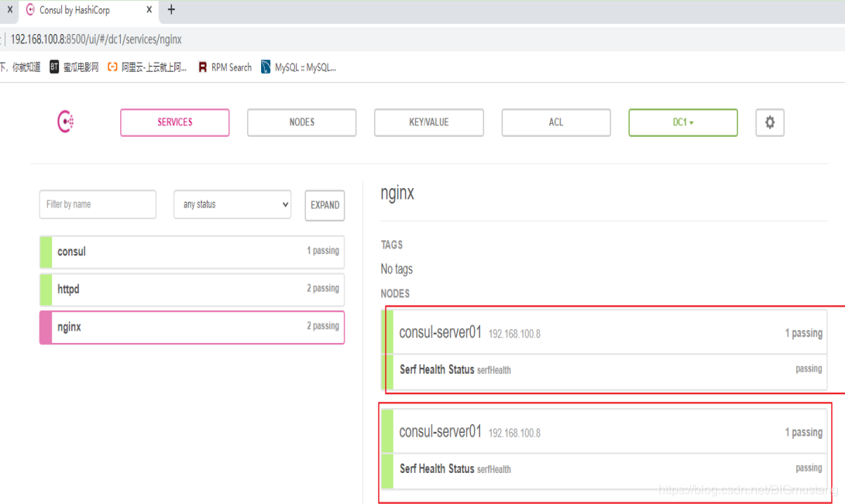Click 2 passing count on httpd row
This screenshot has width=845, height=504.
coord(323,288)
